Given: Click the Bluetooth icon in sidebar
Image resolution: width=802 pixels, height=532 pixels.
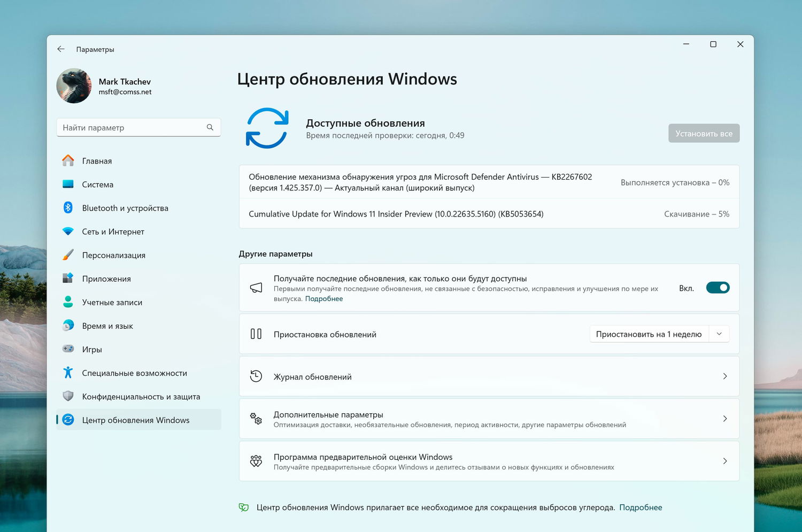Looking at the screenshot, I should (x=68, y=207).
